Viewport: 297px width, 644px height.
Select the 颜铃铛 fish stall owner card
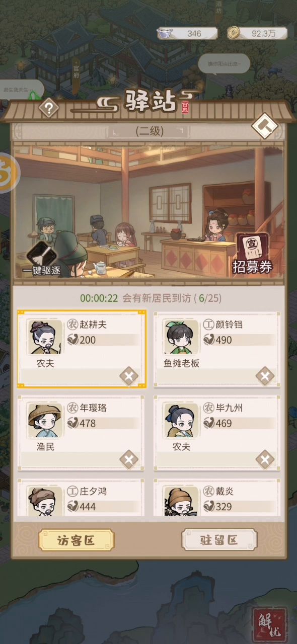pyautogui.click(x=217, y=349)
